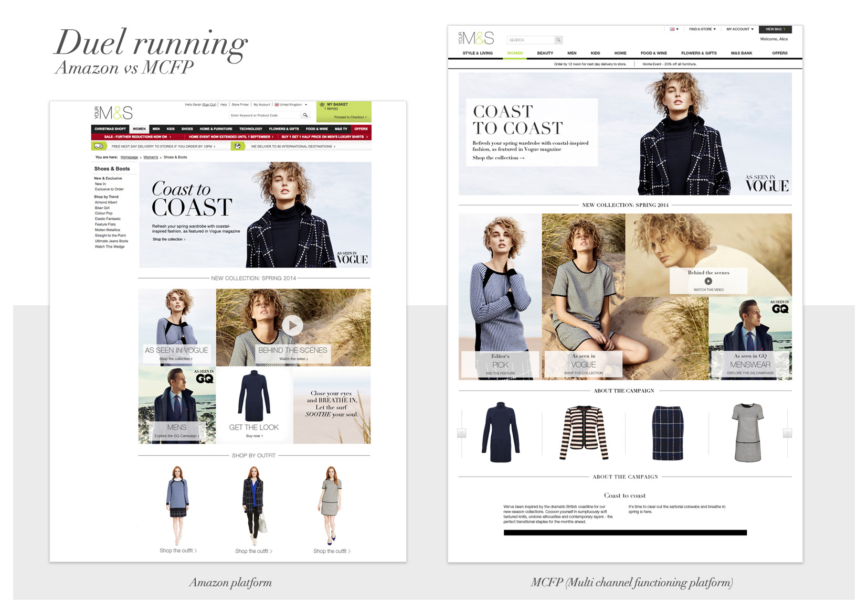
Task: Click the striped jacket product thumbnail
Action: pyautogui.click(x=583, y=433)
